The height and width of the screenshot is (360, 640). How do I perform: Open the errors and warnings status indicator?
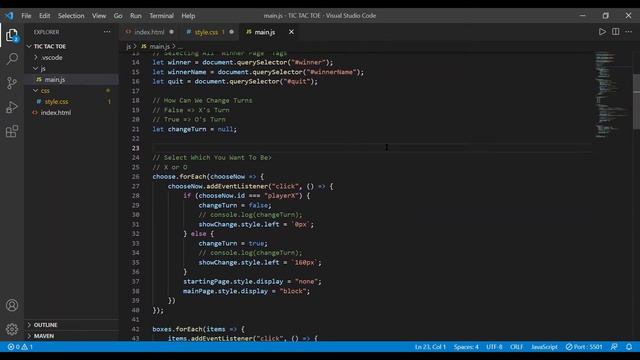[x=20, y=347]
